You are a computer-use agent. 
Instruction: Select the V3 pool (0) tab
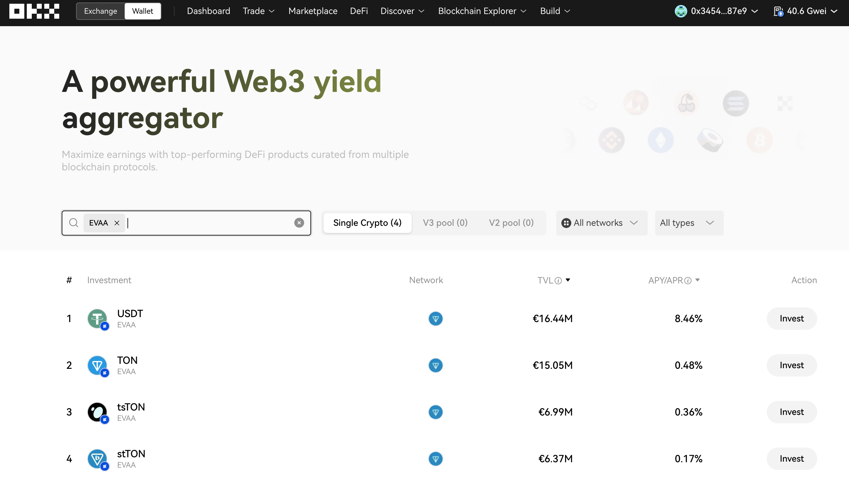tap(445, 223)
